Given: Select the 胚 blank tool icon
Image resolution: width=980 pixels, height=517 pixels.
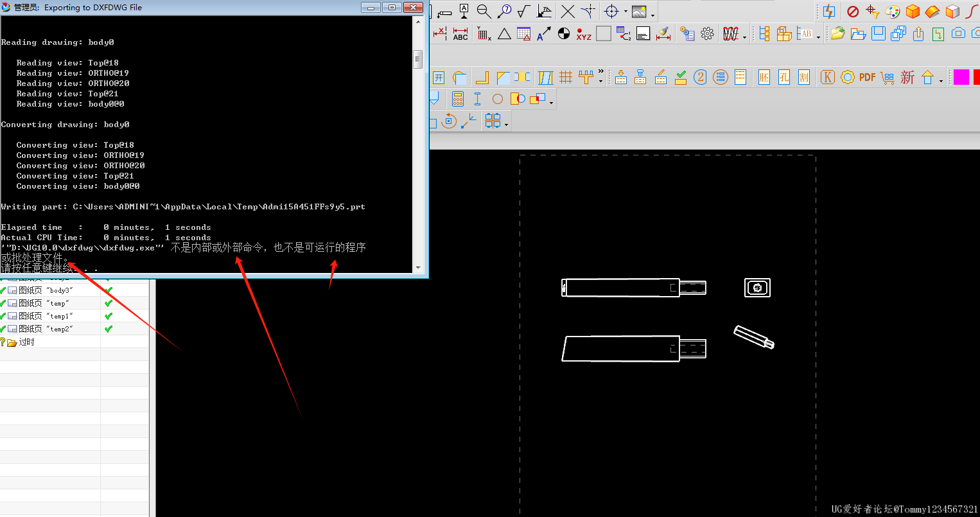Looking at the screenshot, I should [764, 78].
